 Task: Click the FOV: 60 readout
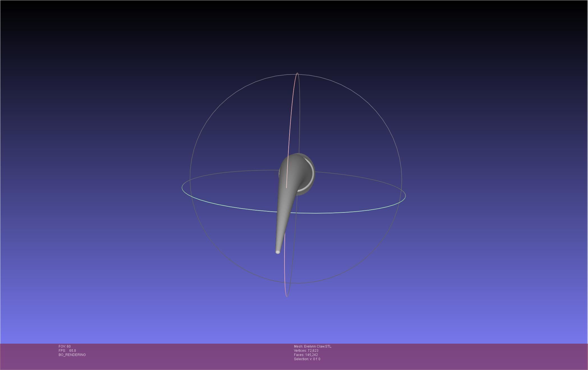tap(65, 346)
